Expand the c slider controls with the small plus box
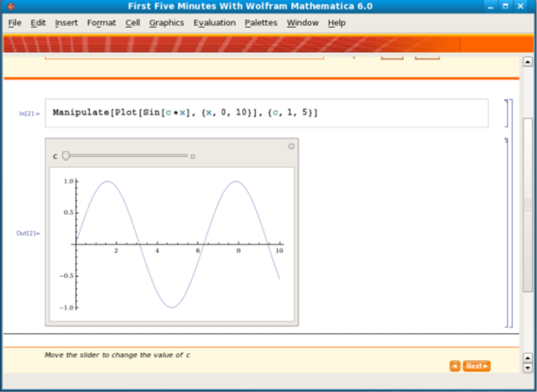This screenshot has width=537, height=392. 193,157
